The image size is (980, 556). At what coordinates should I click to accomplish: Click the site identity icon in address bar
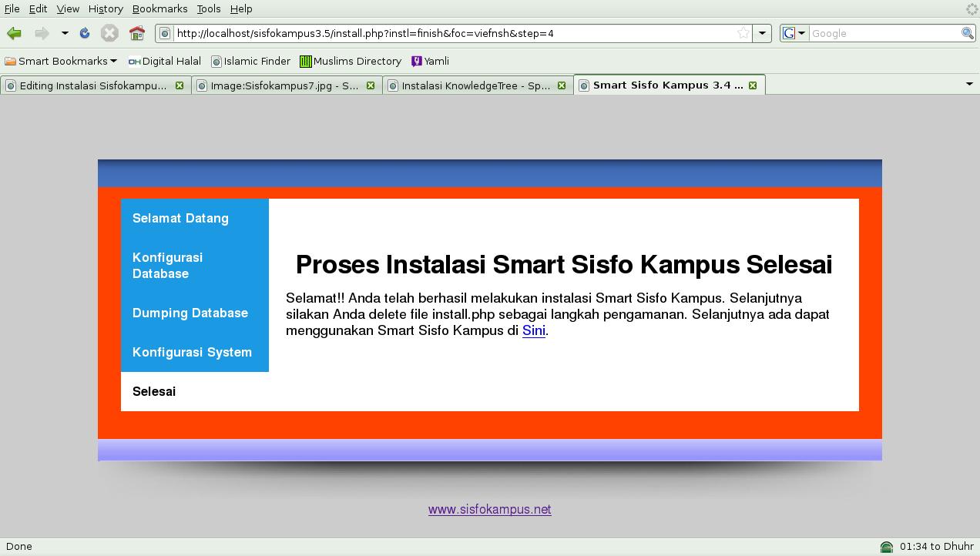[x=165, y=33]
